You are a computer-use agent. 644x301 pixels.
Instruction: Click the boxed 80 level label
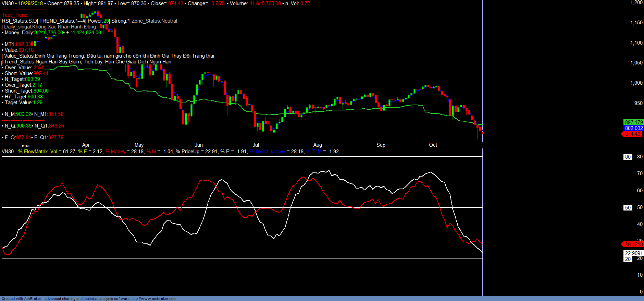628,157
